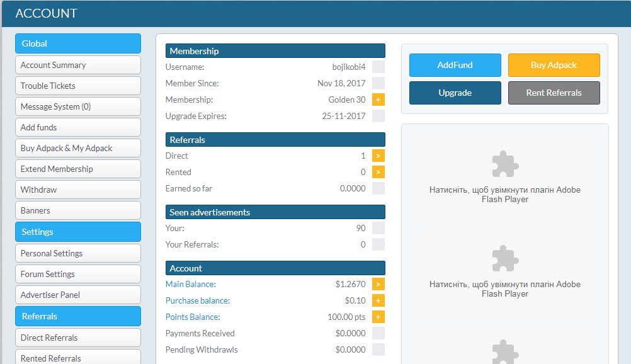This screenshot has height=364, width=631.
Task: Select Withdraw from the sidebar
Action: [x=78, y=190]
